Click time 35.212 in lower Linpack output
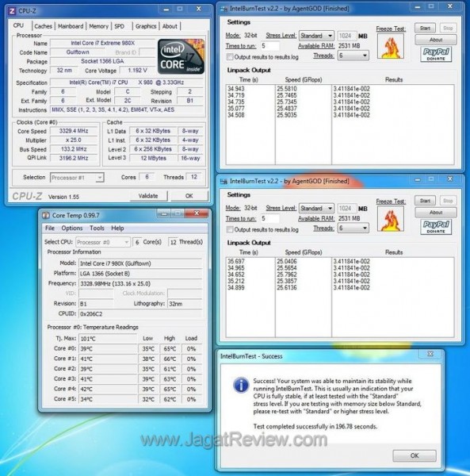The height and width of the screenshot is (476, 470). point(236,281)
